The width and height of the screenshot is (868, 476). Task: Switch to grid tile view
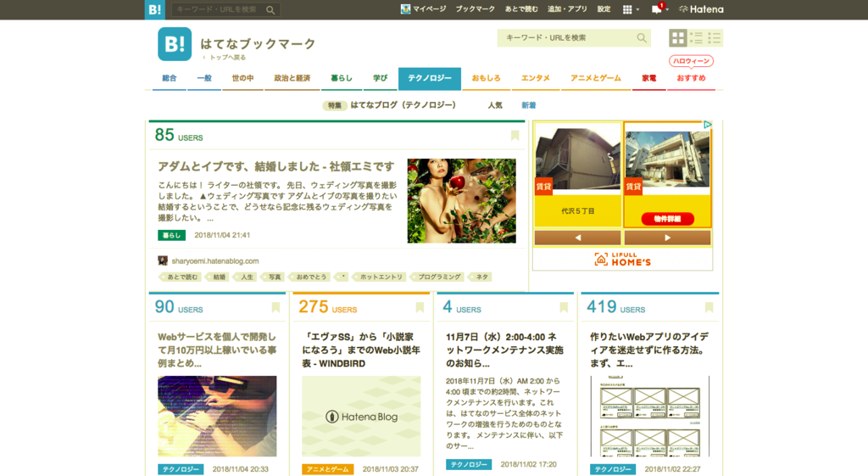(677, 37)
